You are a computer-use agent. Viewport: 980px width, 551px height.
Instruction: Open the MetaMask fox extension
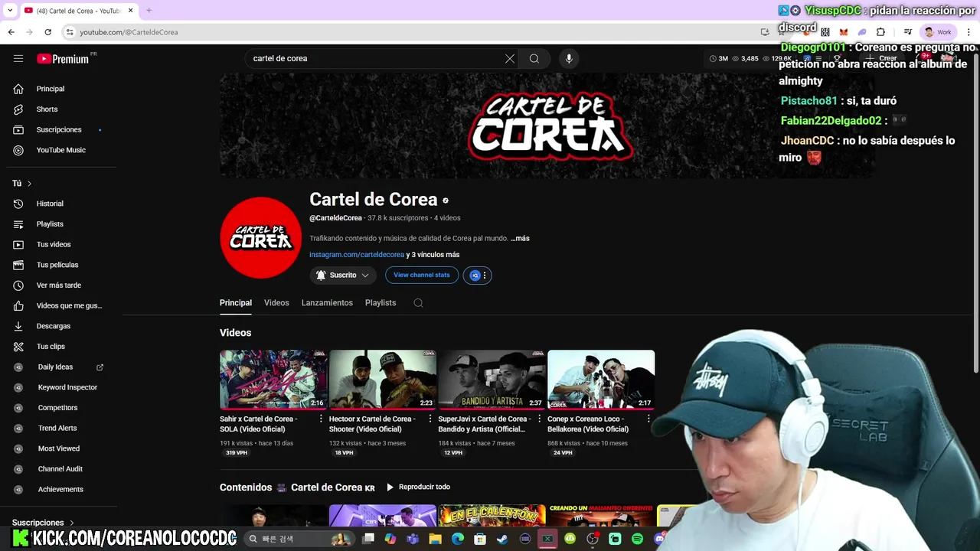pos(844,32)
